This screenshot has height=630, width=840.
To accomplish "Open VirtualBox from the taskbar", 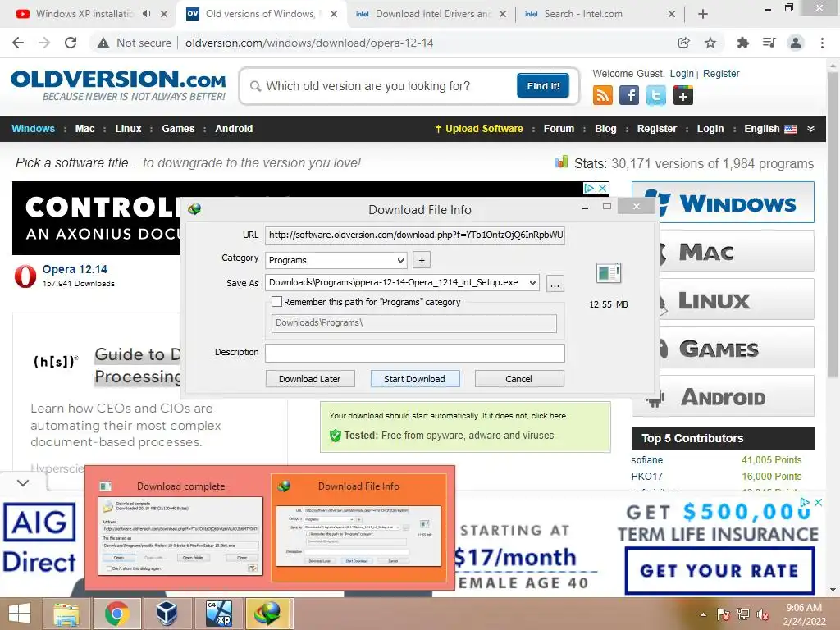I will pyautogui.click(x=167, y=614).
